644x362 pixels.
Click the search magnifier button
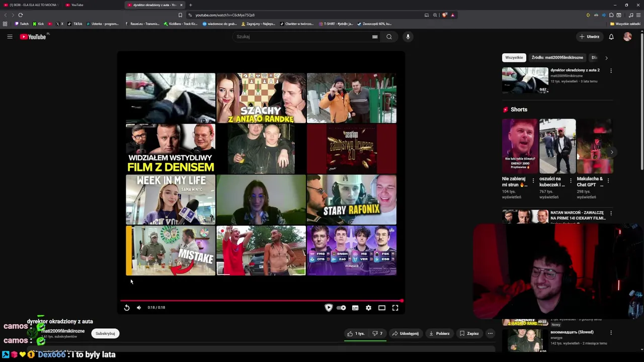pyautogui.click(x=389, y=37)
